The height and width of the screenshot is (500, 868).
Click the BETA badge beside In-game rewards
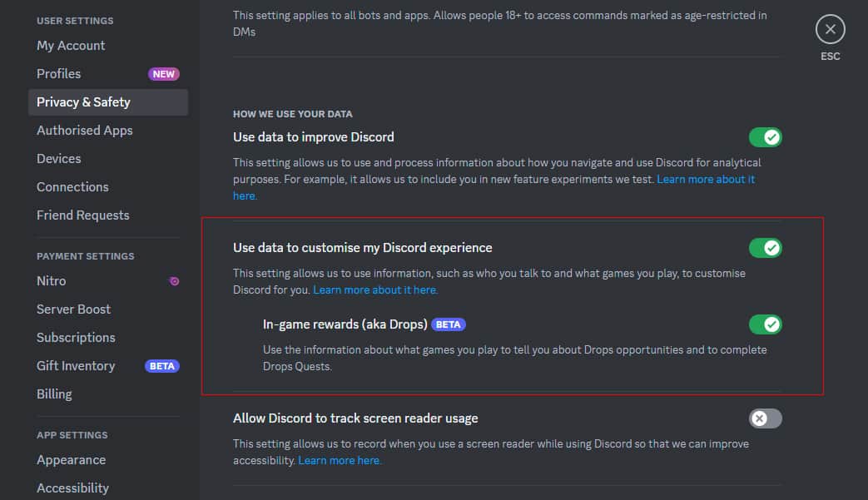[449, 324]
